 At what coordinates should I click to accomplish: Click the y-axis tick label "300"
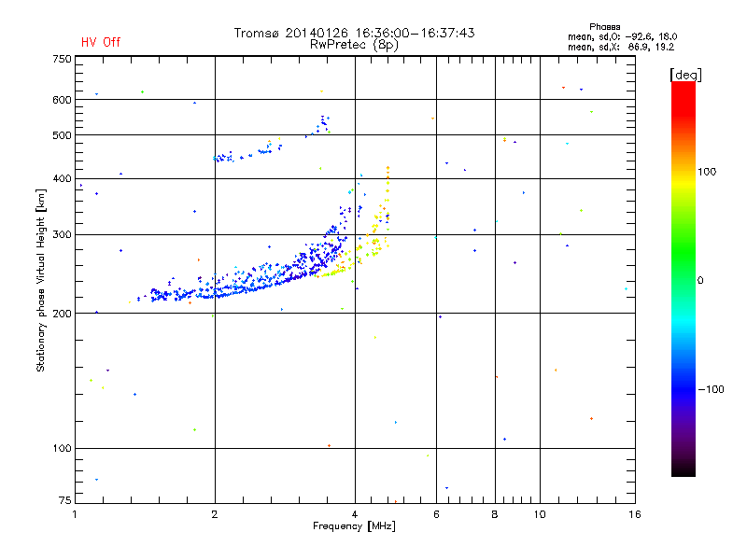(62, 235)
